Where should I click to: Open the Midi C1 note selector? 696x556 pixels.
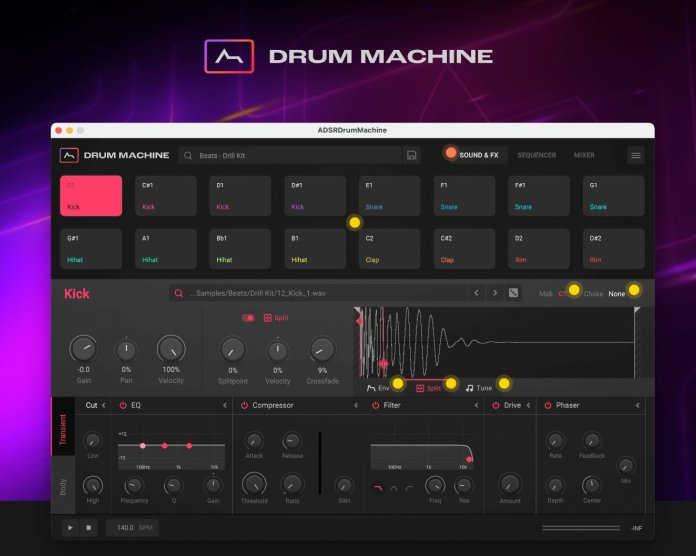click(562, 294)
